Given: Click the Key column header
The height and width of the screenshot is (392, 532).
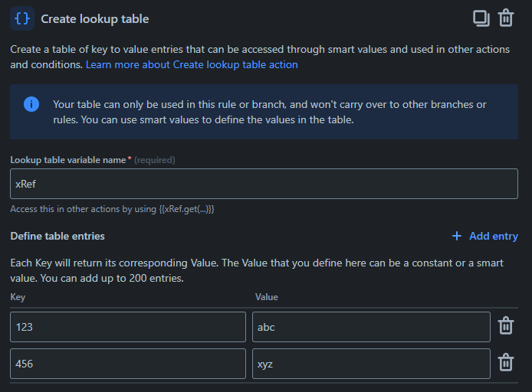Looking at the screenshot, I should tap(18, 296).
